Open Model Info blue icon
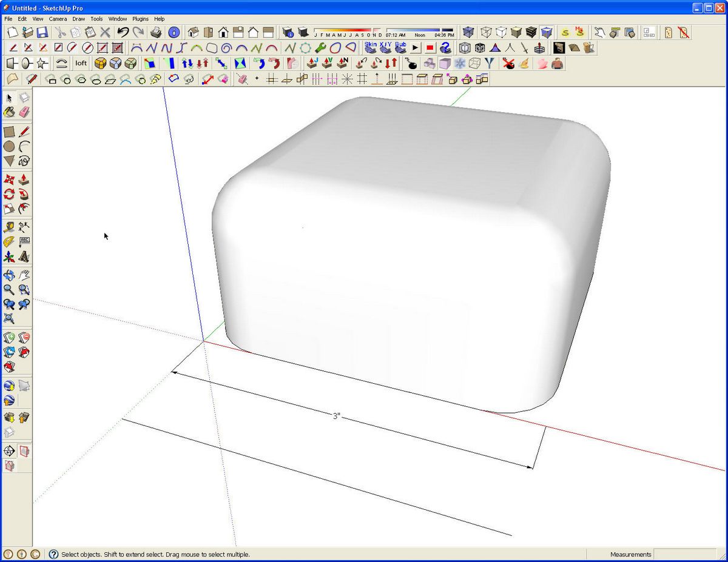 tap(174, 32)
